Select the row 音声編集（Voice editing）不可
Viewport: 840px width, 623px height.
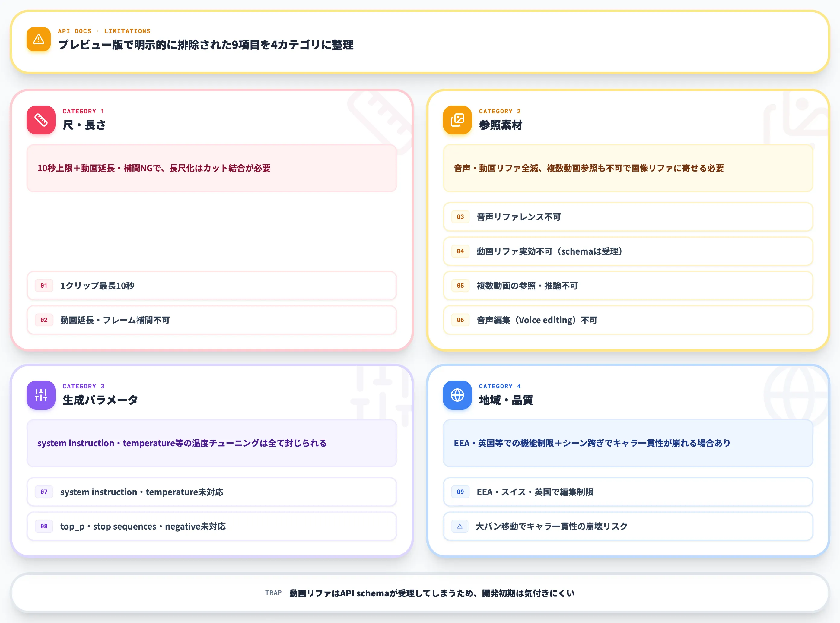[628, 320]
